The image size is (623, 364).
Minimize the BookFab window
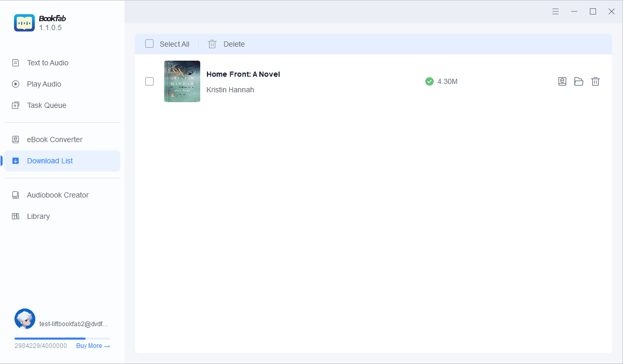pos(574,11)
